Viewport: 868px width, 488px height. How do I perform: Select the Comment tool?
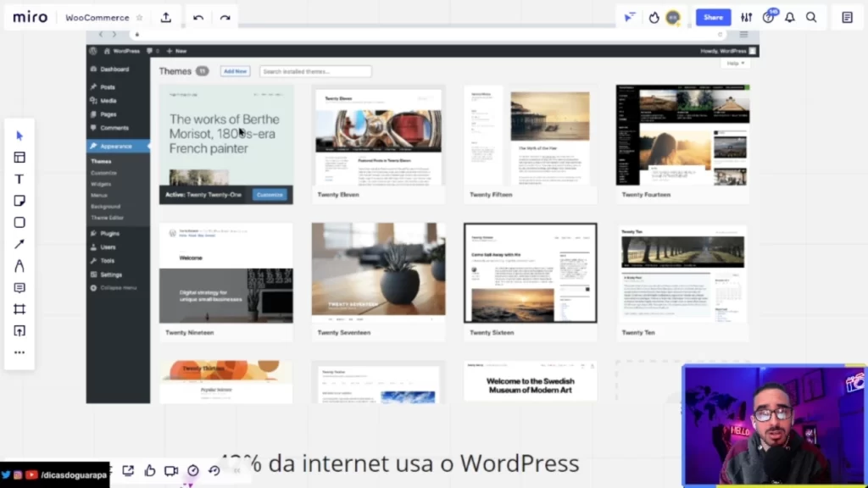click(19, 288)
